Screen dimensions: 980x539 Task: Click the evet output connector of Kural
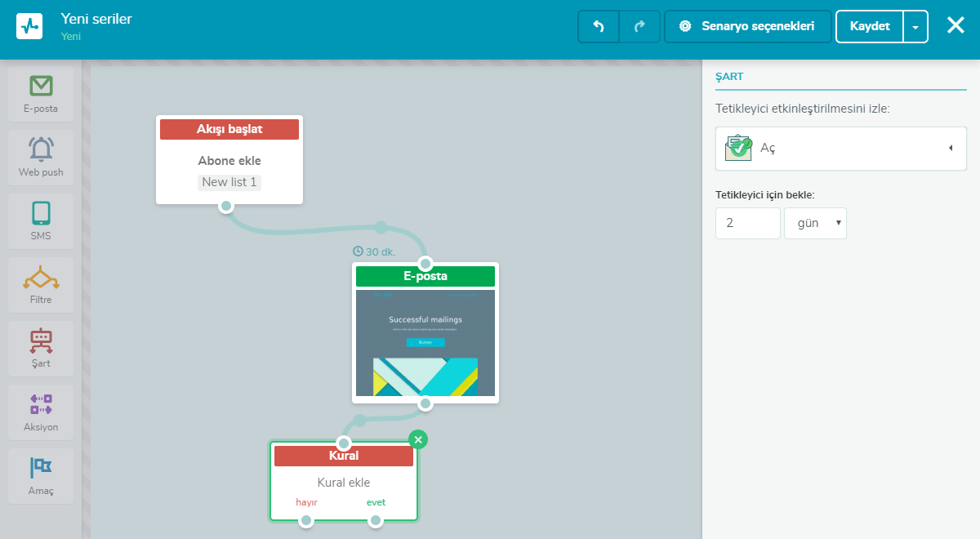376,520
